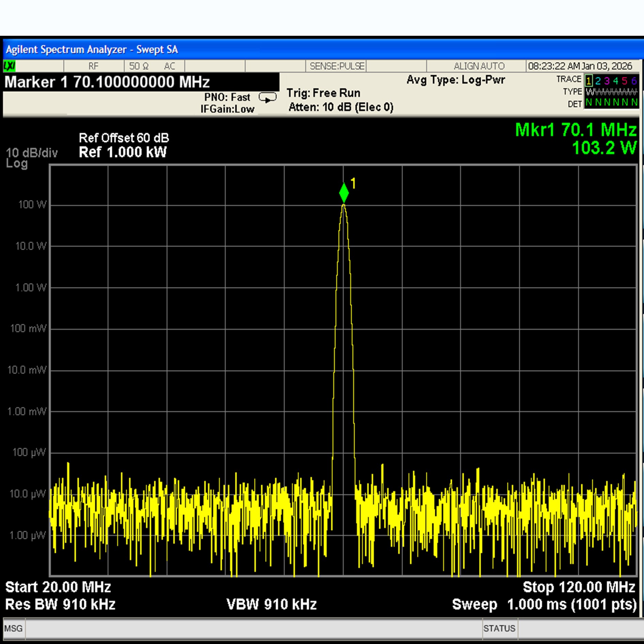Click the Stop 120.00 MHz label

coord(579,587)
